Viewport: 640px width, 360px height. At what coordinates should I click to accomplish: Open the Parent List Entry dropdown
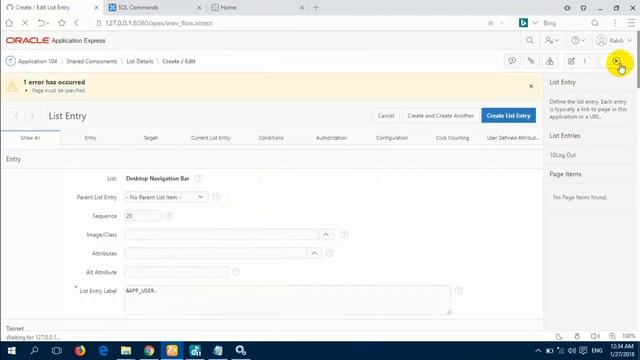point(166,197)
